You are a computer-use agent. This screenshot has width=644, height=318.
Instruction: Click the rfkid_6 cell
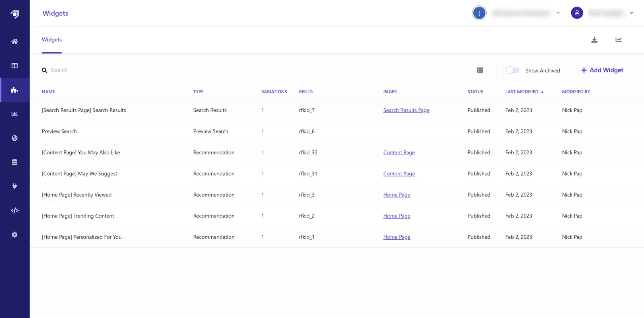[x=307, y=131]
